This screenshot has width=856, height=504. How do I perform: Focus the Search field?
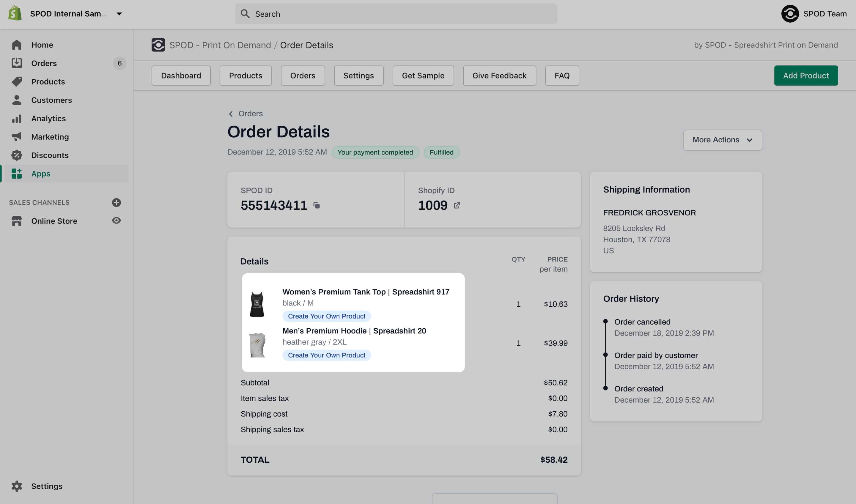tap(396, 14)
